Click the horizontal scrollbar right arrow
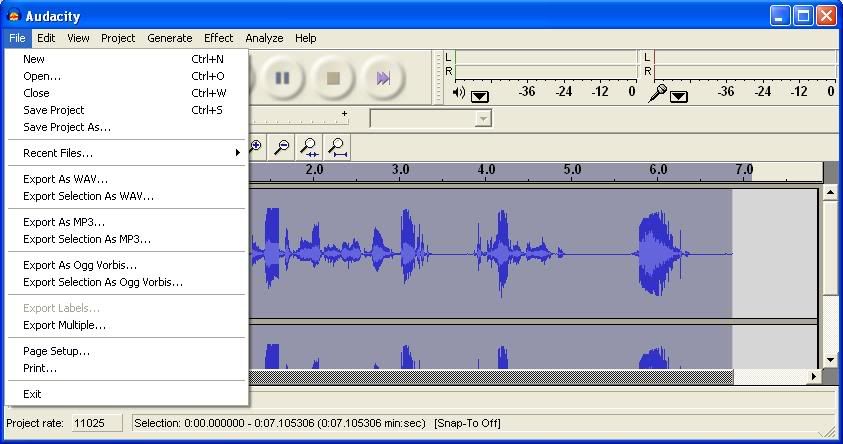Image resolution: width=843 pixels, height=444 pixels. coord(814,377)
